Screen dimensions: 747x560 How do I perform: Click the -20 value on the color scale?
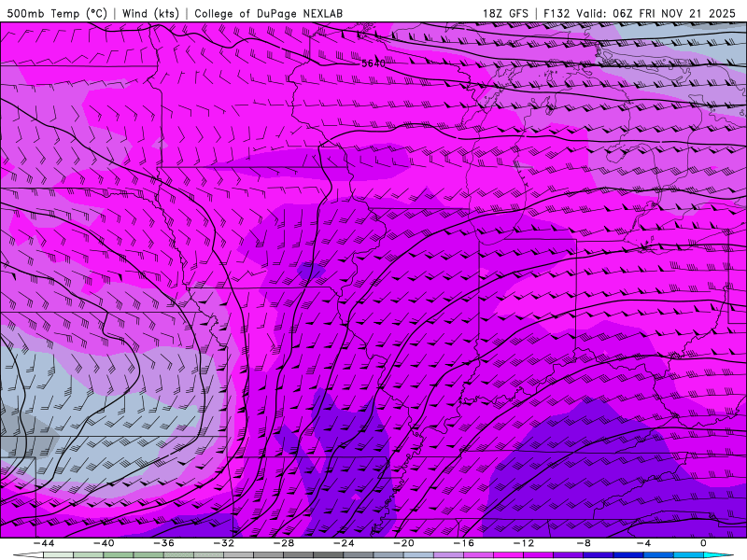pyautogui.click(x=403, y=543)
